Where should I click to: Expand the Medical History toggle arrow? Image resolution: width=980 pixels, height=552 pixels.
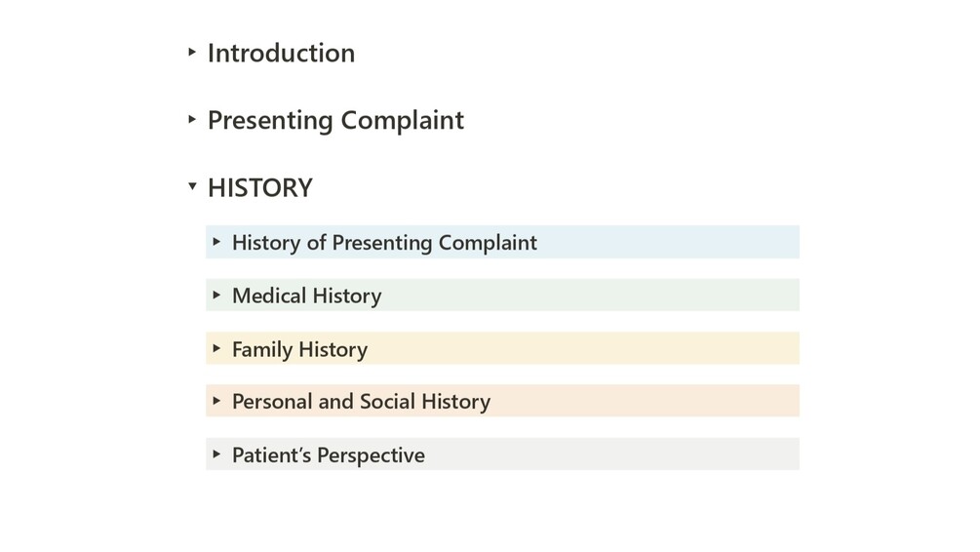pos(216,295)
